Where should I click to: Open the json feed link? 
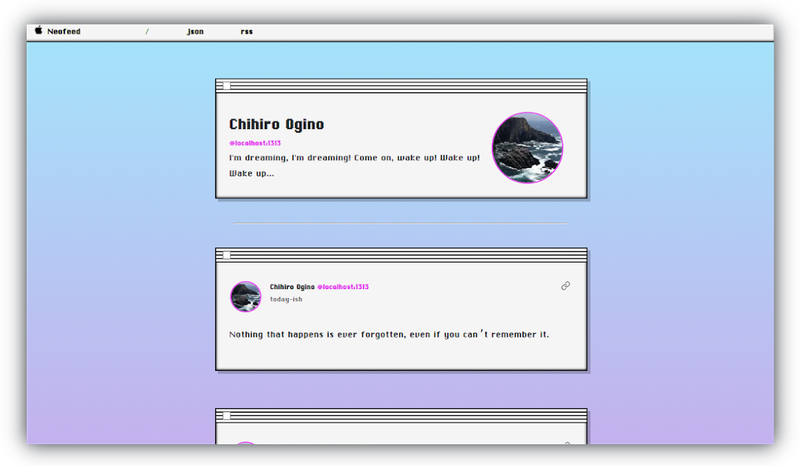click(x=195, y=32)
